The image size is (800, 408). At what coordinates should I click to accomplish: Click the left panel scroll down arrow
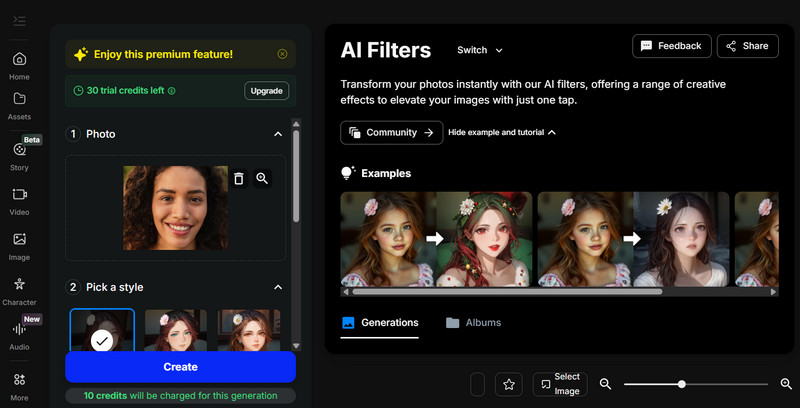(x=296, y=346)
